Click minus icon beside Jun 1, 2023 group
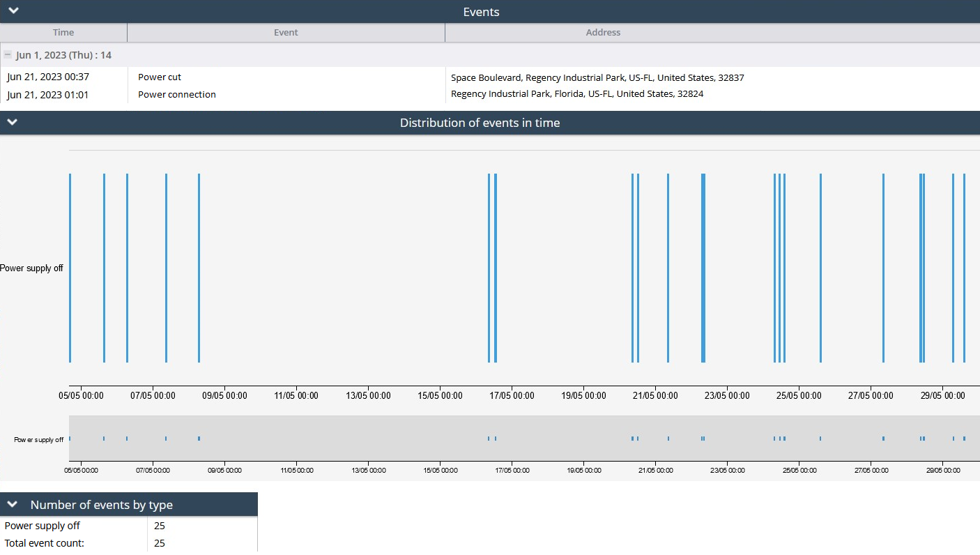Image resolution: width=980 pixels, height=555 pixels. 8,55
